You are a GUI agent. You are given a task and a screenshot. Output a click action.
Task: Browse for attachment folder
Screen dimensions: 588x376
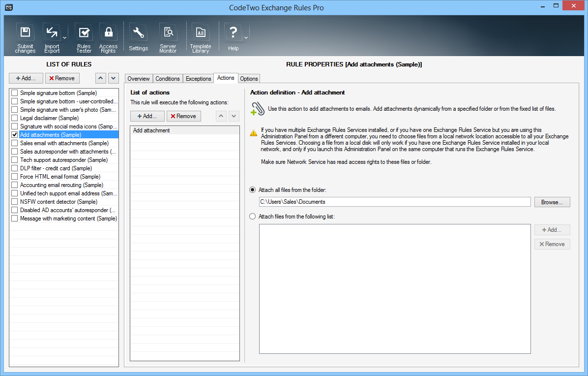[x=552, y=202]
